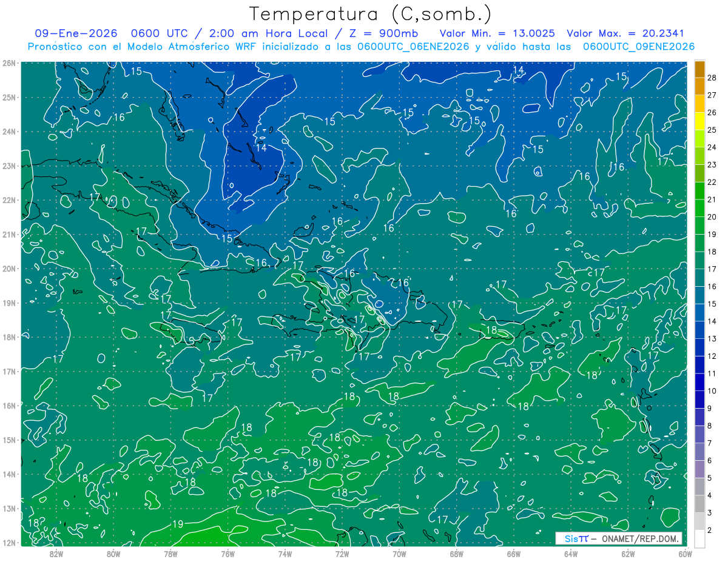
Task: Select the 23N latitude axis label
Action: tap(8, 166)
